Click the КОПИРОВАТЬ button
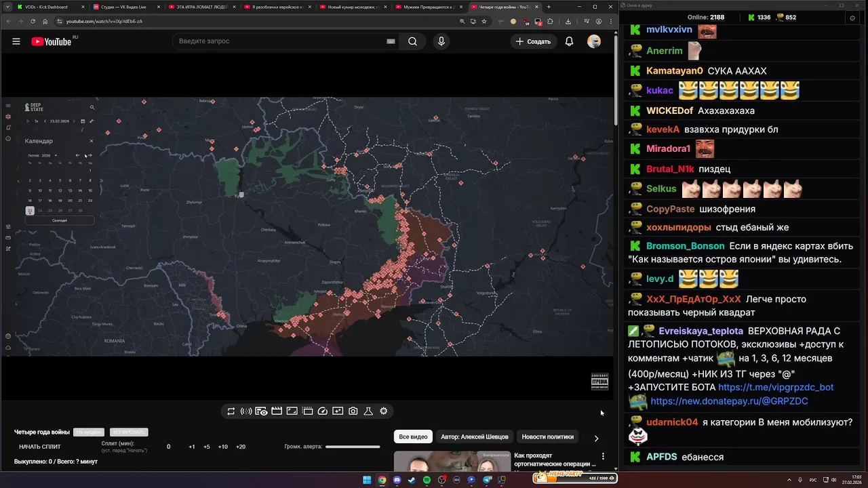The width and height of the screenshot is (868, 488). (x=129, y=432)
